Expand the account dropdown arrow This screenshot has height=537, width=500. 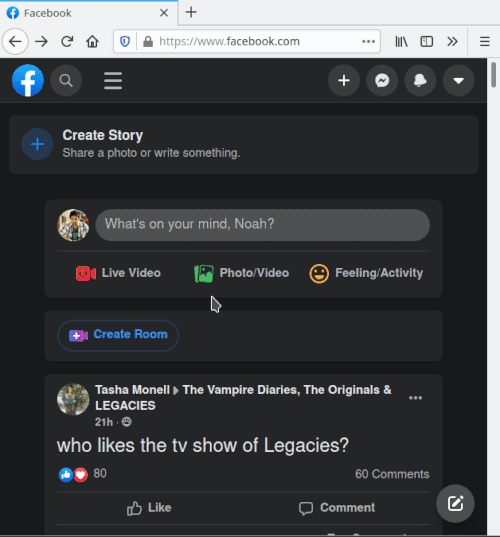tap(459, 80)
